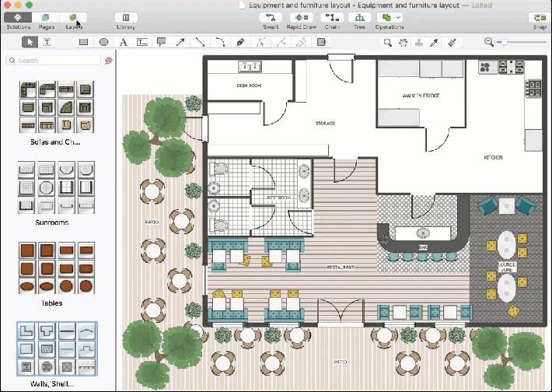
Task: Select the arrow pointer tool
Action: tap(30, 42)
